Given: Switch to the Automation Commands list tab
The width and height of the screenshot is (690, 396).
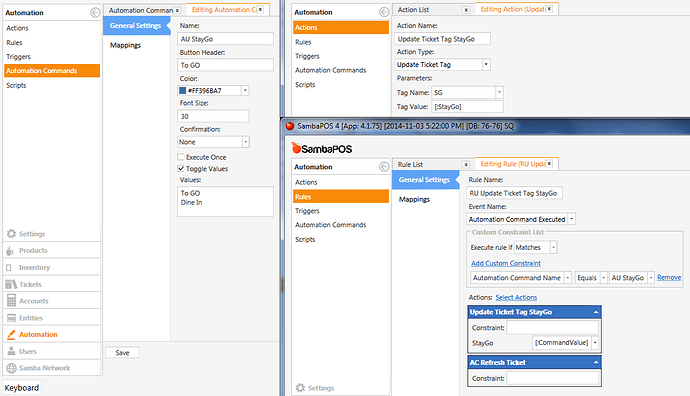Looking at the screenshot, I should click(140, 10).
